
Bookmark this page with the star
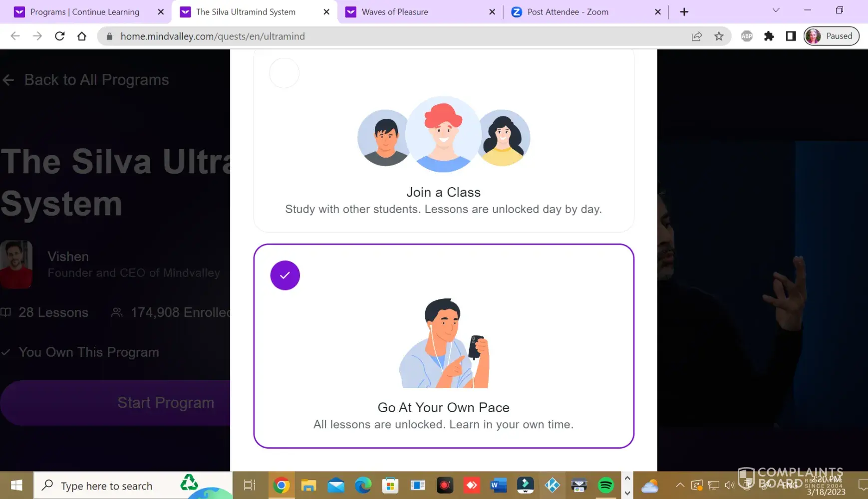[719, 36]
